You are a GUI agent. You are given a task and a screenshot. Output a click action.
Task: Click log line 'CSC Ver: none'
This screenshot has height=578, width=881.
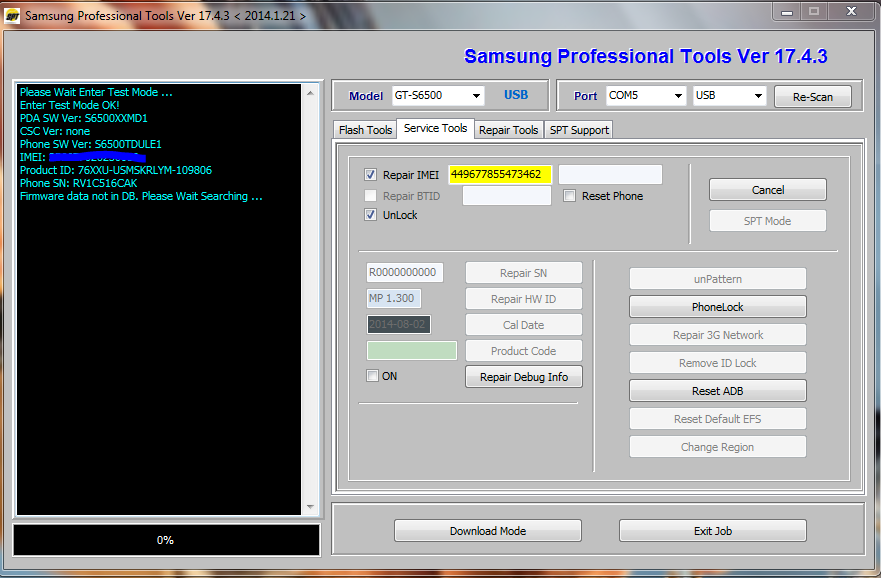(55, 131)
